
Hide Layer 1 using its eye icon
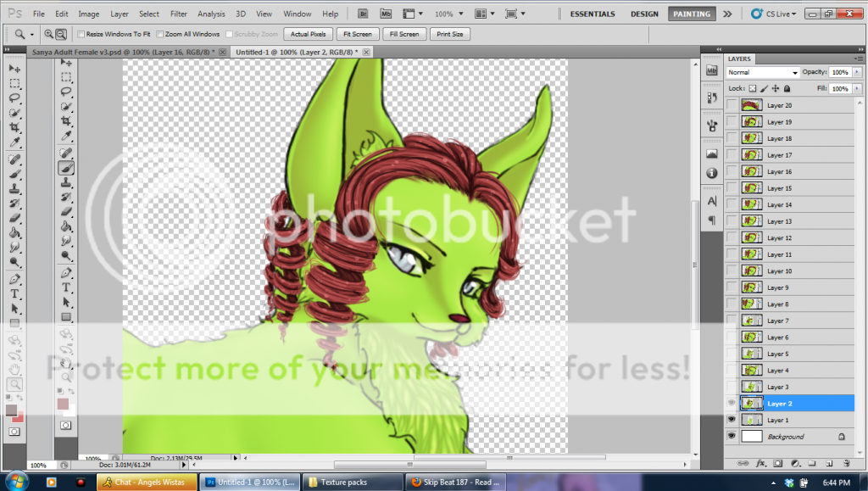click(x=732, y=420)
